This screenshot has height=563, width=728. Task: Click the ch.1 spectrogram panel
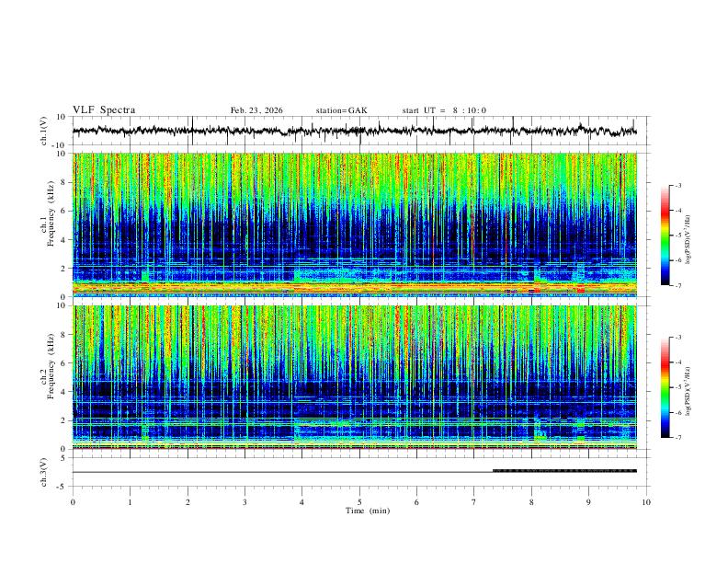click(x=354, y=224)
